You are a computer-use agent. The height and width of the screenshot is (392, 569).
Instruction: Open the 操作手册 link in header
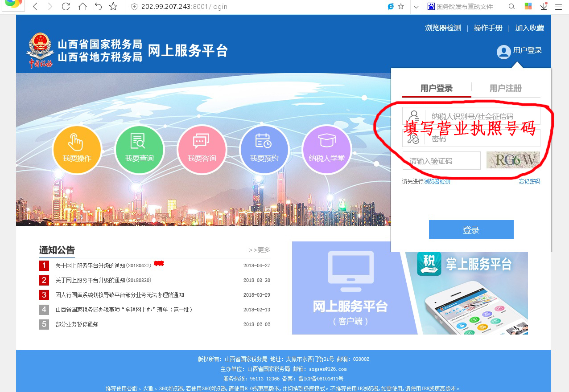pyautogui.click(x=488, y=28)
